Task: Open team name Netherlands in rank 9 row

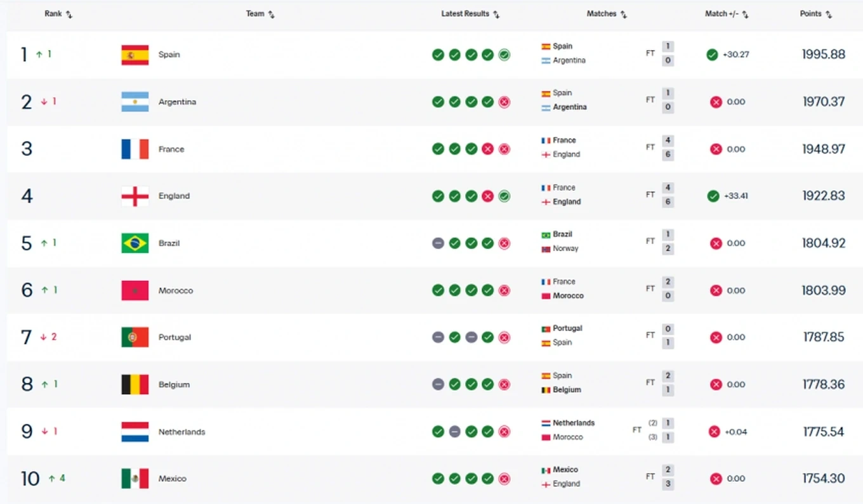Action: tap(182, 432)
